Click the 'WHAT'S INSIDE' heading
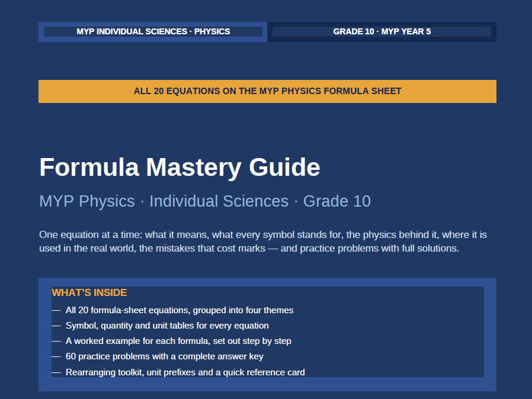This screenshot has height=399, width=532. tap(89, 292)
